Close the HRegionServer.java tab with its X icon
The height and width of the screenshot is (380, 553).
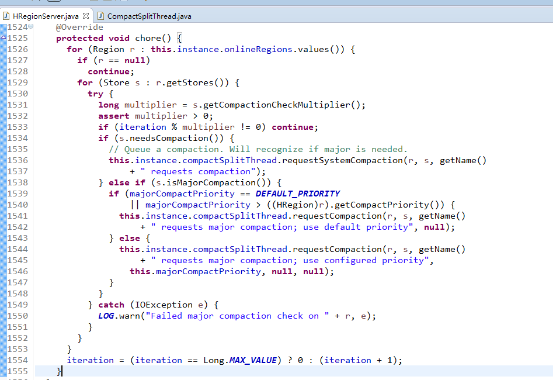point(86,16)
